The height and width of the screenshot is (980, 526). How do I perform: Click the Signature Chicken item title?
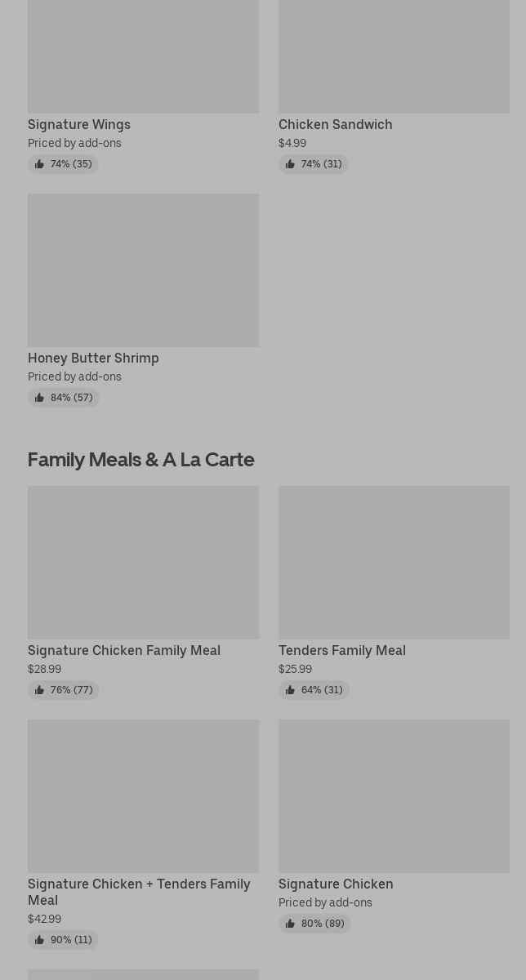click(336, 884)
